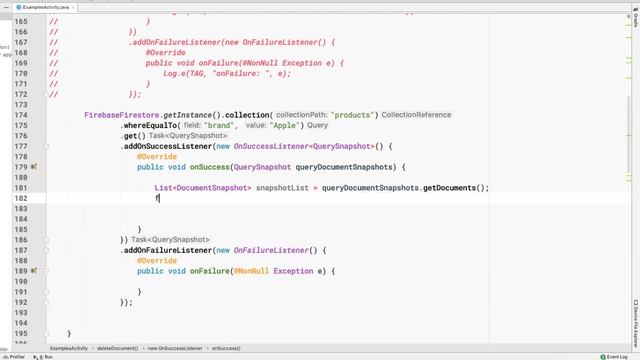Image resolution: width=640 pixels, height=360 pixels.
Task: Click commented Log.e call on line 170
Action: (x=227, y=73)
